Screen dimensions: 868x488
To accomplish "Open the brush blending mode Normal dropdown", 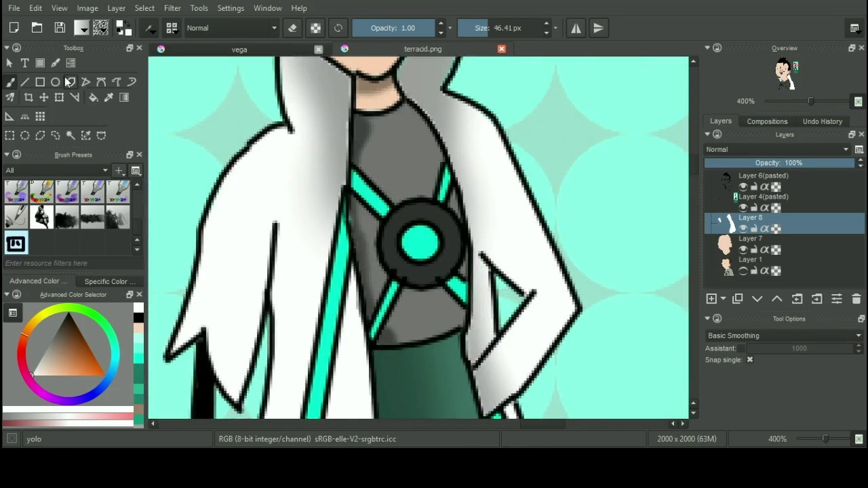I will [x=231, y=28].
